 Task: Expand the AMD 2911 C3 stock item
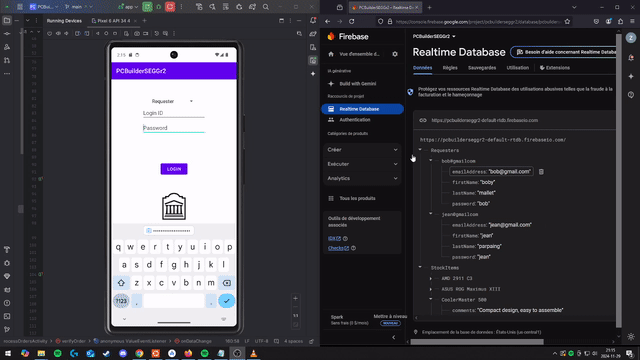[x=431, y=278]
